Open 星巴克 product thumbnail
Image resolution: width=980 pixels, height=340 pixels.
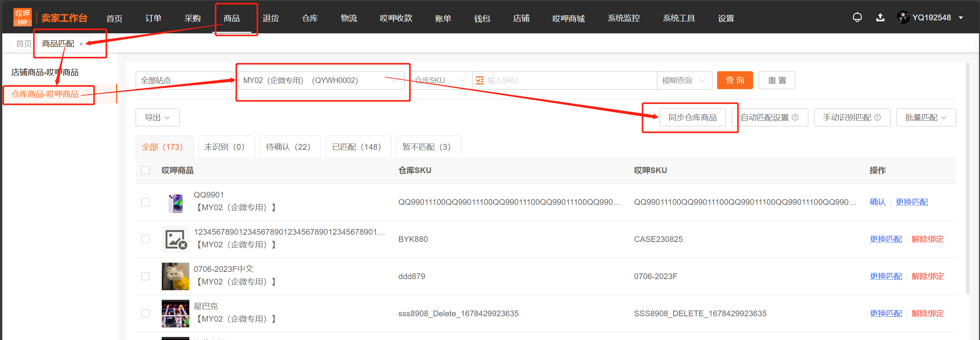(x=176, y=314)
